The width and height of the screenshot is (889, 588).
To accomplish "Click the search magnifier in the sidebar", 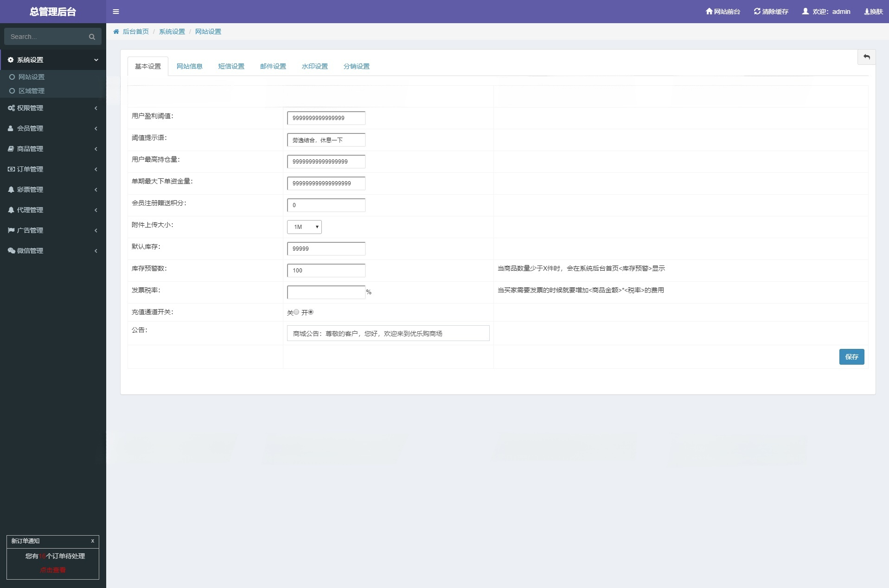I will [91, 36].
